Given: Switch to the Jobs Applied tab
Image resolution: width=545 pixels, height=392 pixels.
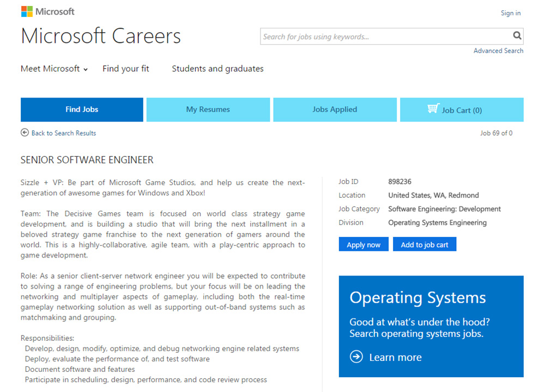Looking at the screenshot, I should [335, 110].
